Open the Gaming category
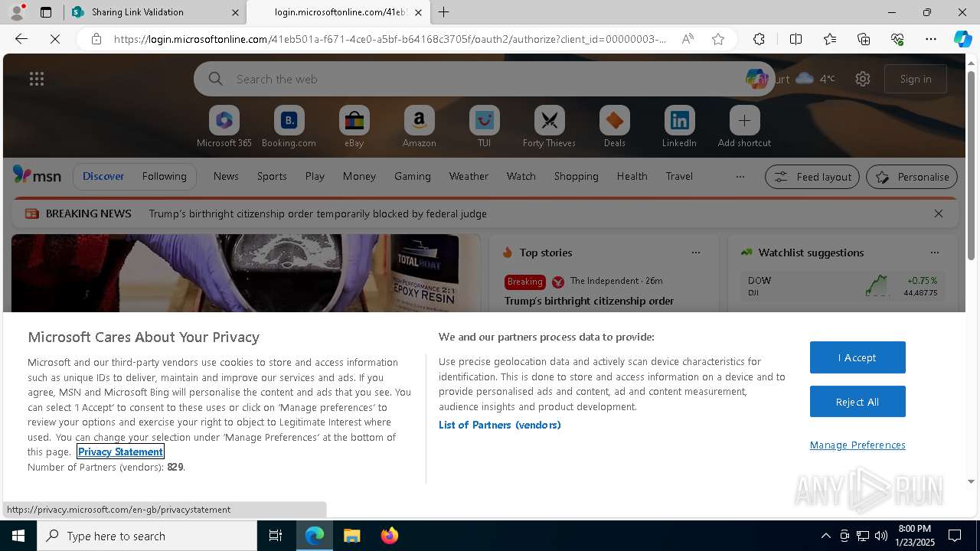The width and height of the screenshot is (980, 551). [x=413, y=177]
